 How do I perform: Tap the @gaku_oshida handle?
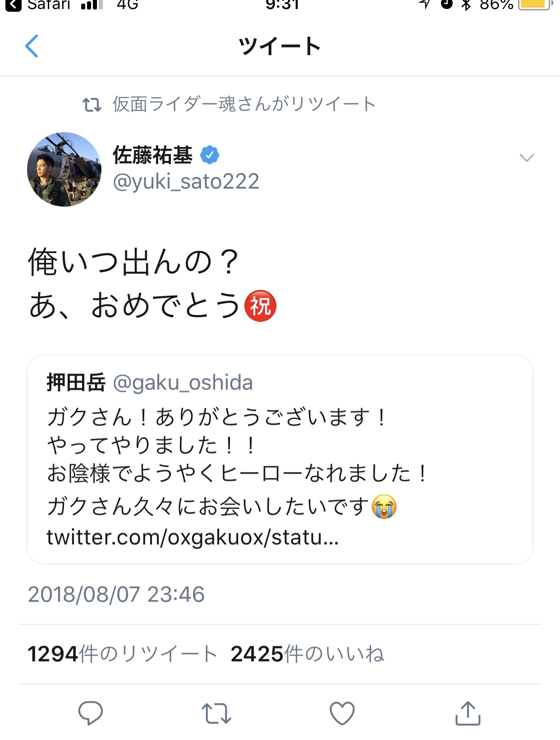(x=183, y=383)
